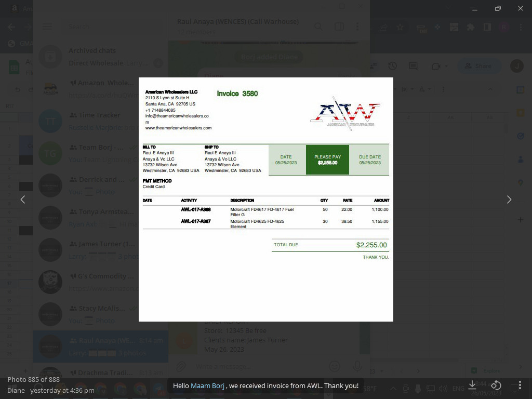
Task: Click the Invoice 3580 photo
Action: click(x=265, y=199)
